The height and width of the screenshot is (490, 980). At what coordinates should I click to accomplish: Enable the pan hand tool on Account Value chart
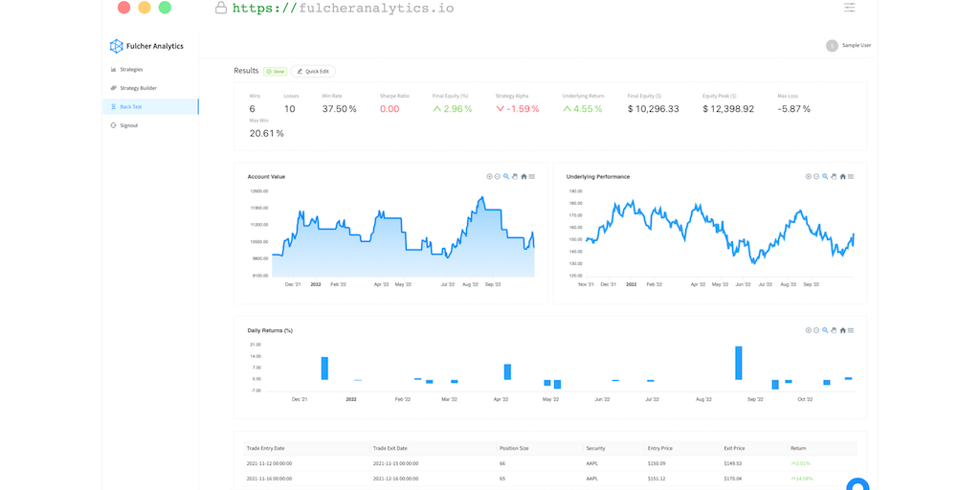point(515,176)
